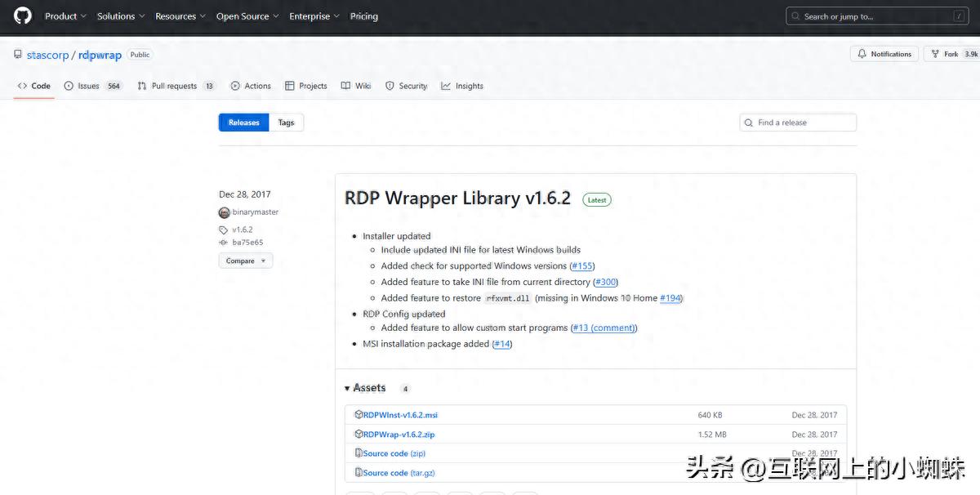
Task: Open the stascorp owner link
Action: pyautogui.click(x=48, y=55)
